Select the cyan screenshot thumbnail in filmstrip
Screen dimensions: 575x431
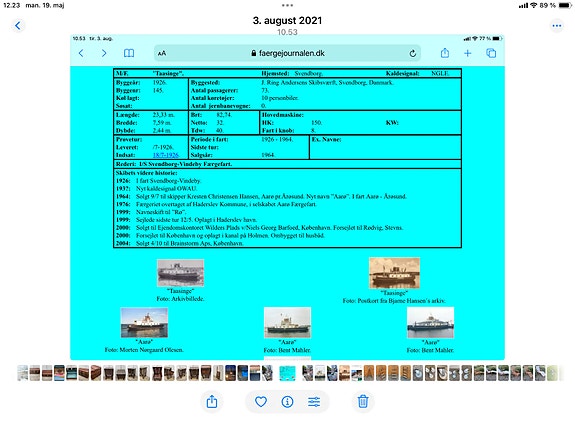(x=287, y=373)
